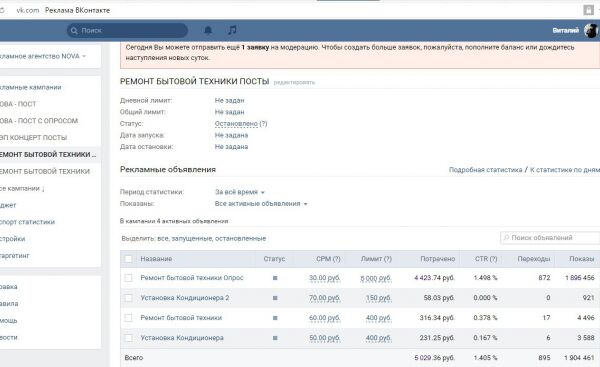
Task: Click the search magnifier icon in header
Action: (x=74, y=30)
